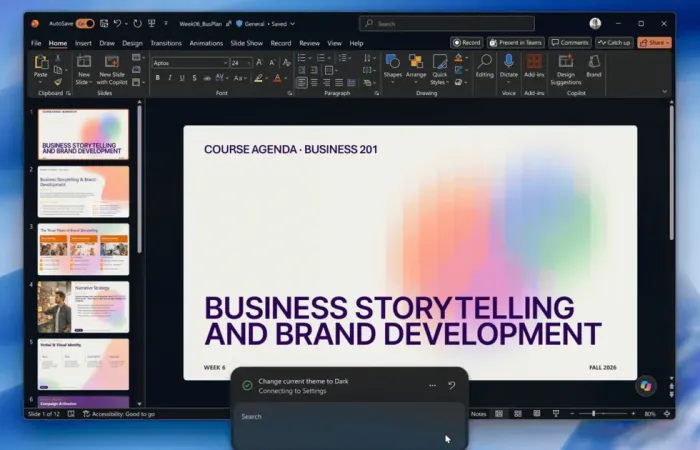The height and width of the screenshot is (450, 700).
Task: Increase font size with larger A icon
Action: coord(259,63)
